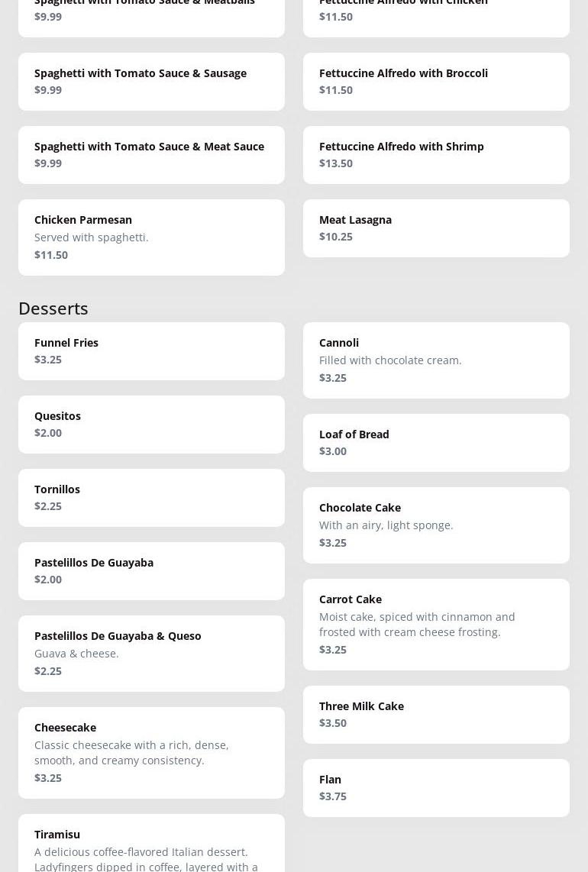Open Pastelillos De Guayaba item
The width and height of the screenshot is (588, 872).
[x=151, y=571]
